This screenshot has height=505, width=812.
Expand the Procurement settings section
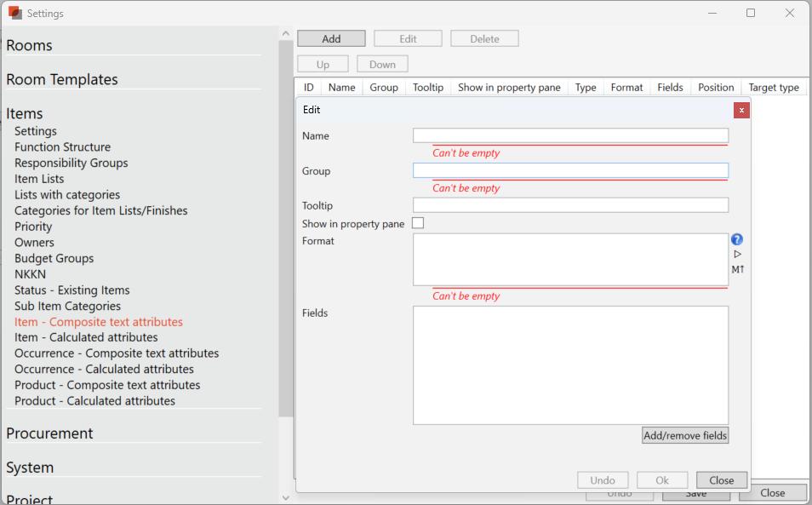click(49, 433)
